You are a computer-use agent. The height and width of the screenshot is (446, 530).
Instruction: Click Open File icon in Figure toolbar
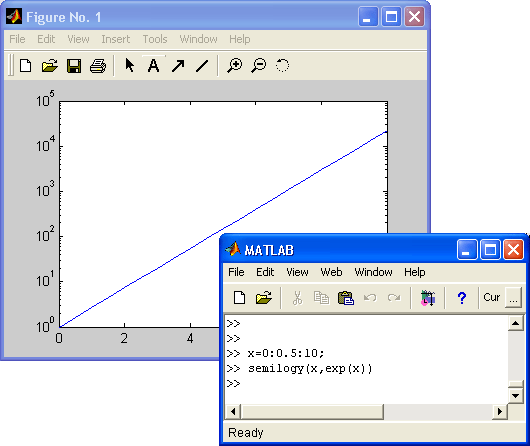click(50, 66)
